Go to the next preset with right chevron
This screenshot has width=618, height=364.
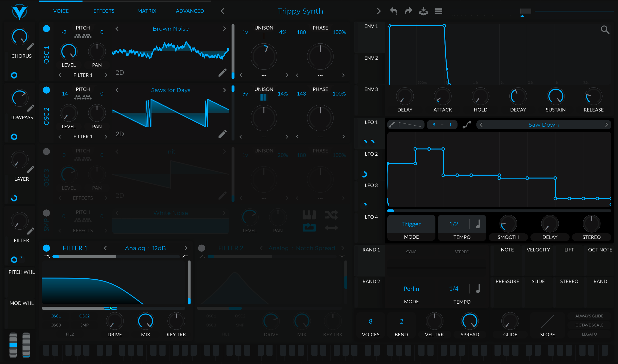point(379,11)
